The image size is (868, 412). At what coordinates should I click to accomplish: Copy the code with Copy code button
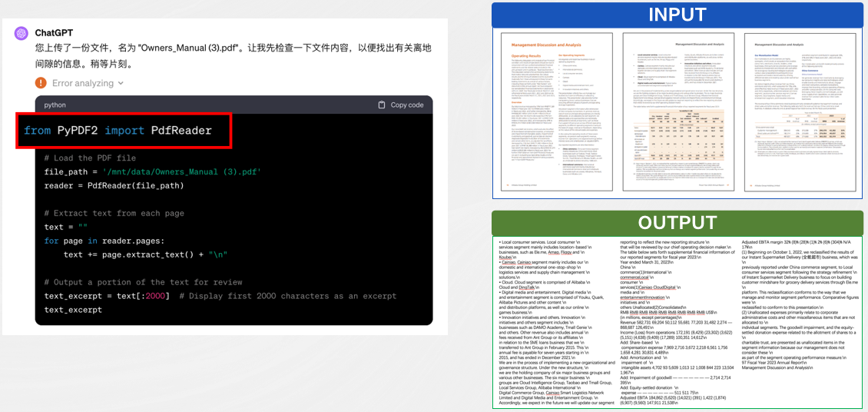[x=401, y=105]
